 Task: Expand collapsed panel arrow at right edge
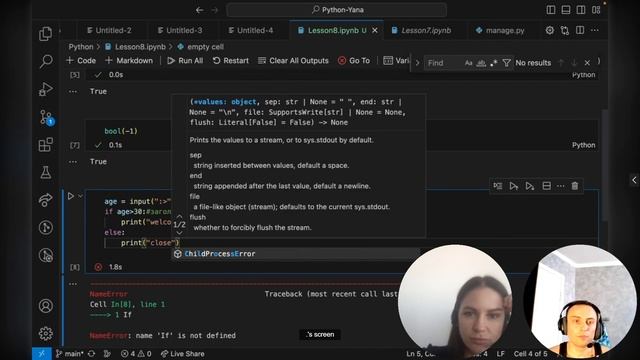[x=634, y=180]
